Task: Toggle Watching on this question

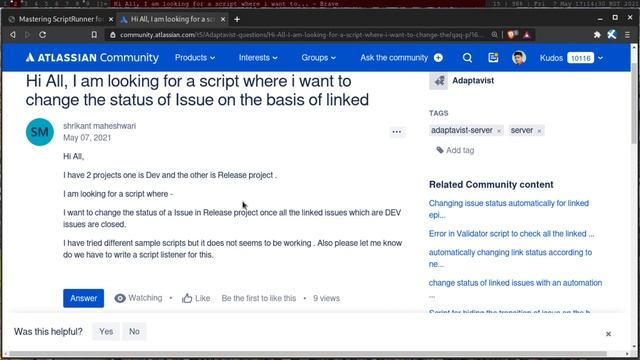Action: (x=138, y=298)
